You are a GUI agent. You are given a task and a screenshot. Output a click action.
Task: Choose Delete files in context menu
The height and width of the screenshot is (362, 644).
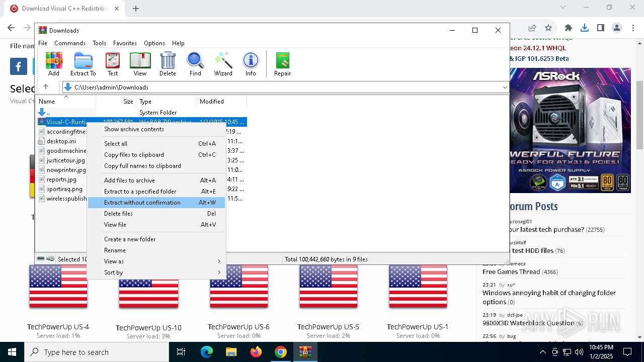(156, 213)
